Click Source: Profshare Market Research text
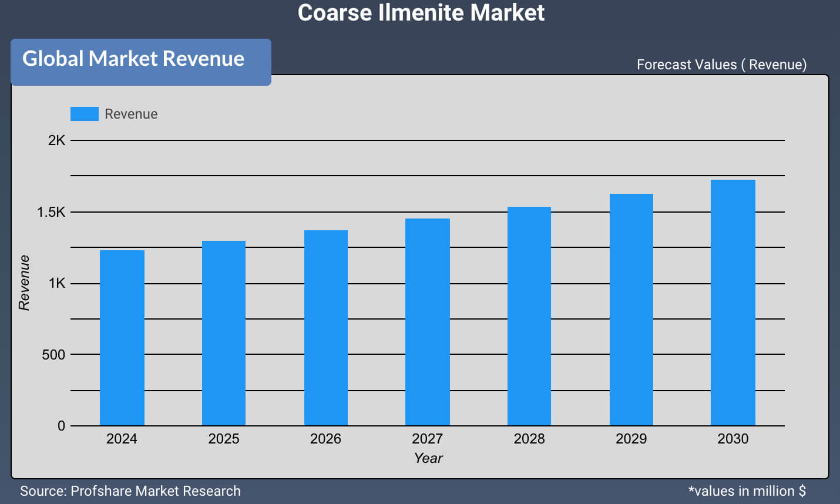 [x=130, y=491]
